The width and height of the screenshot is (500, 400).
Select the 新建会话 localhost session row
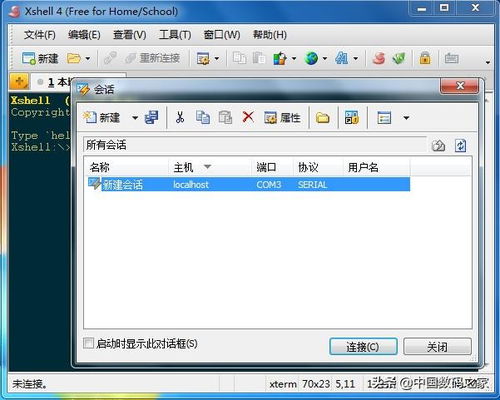tap(249, 184)
